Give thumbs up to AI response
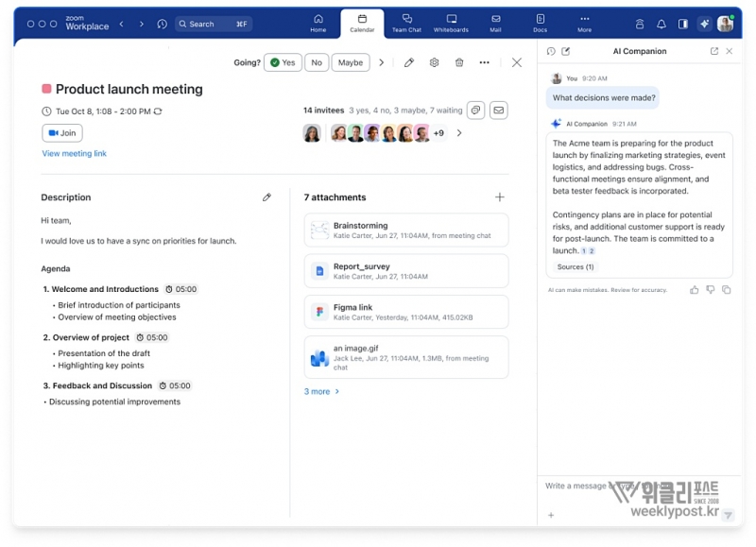 (x=695, y=290)
